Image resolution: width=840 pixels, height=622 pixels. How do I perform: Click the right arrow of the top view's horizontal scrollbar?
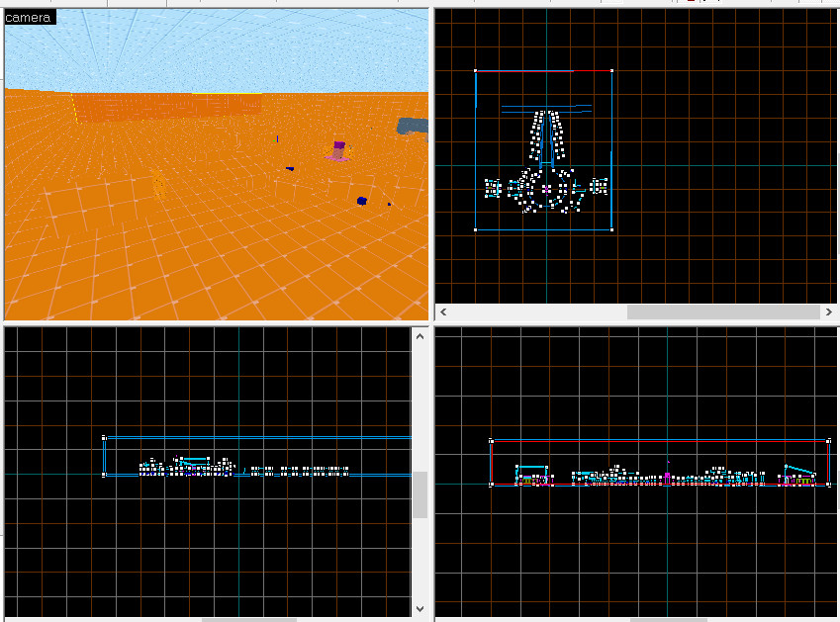pos(829,312)
